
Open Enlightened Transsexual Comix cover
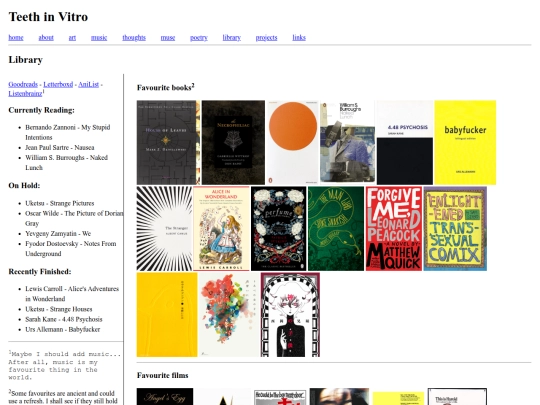tap(455, 228)
